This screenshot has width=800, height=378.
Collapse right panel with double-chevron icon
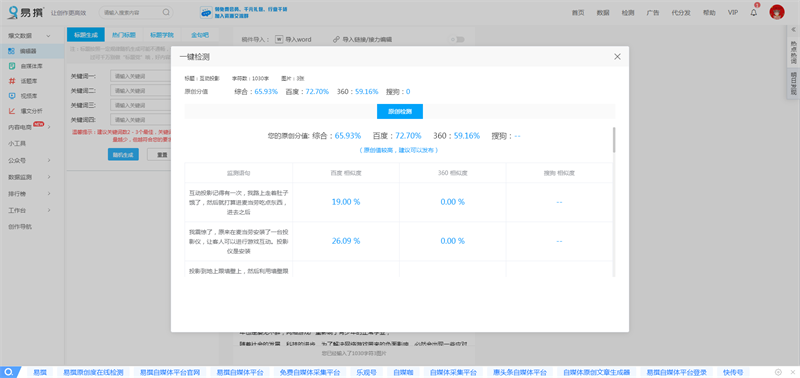coord(793,30)
